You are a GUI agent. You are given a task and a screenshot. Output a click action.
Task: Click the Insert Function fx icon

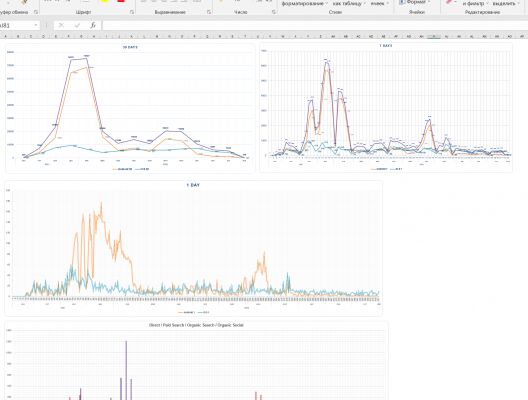pos(93,25)
